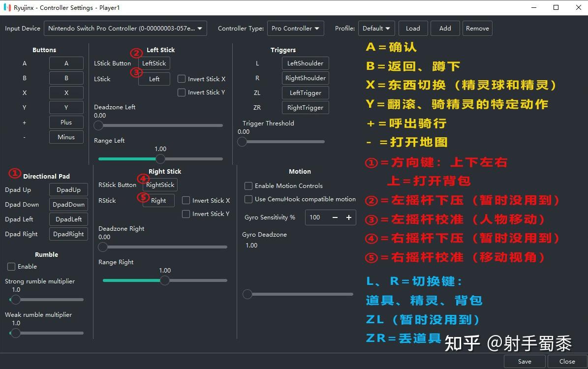Image resolution: width=588 pixels, height=369 pixels.
Task: Open the Input Device dropdown
Action: click(125, 28)
